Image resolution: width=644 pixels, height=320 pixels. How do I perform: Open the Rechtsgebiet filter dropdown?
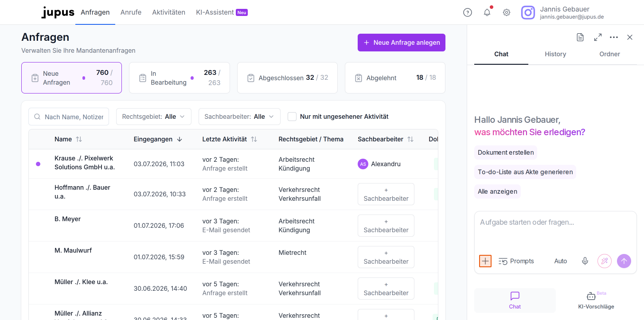154,117
